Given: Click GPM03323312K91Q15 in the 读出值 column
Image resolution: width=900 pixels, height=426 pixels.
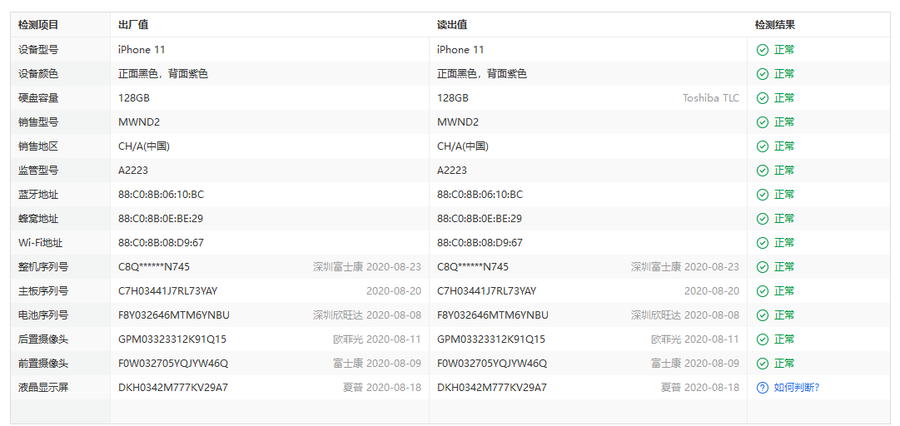Looking at the screenshot, I should [491, 339].
